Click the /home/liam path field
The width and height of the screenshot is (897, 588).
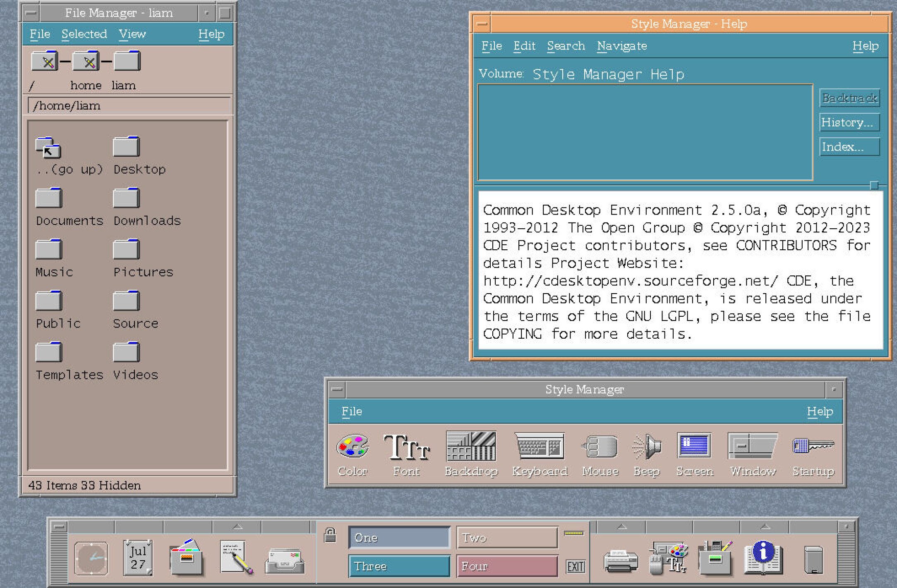(x=129, y=106)
